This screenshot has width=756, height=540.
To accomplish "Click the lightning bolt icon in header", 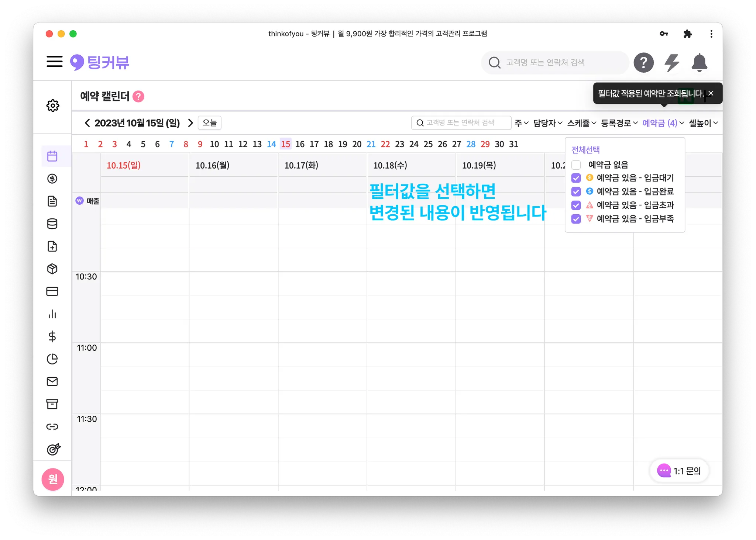I will (672, 62).
